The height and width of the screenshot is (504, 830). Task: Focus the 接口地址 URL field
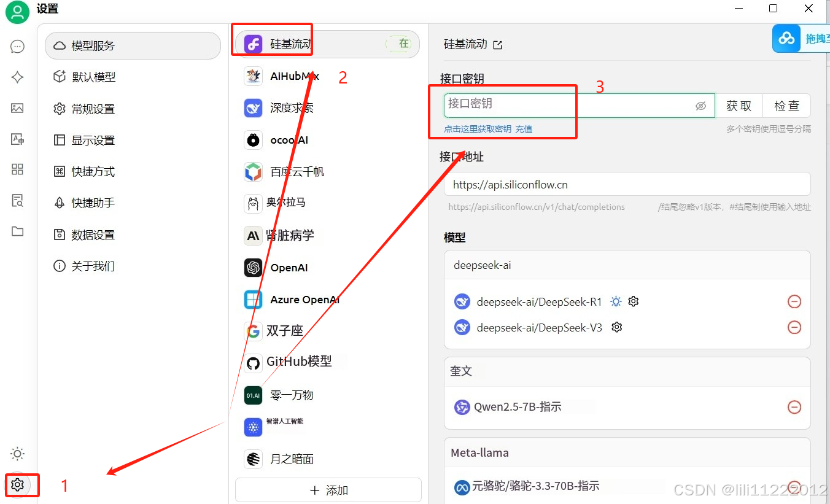click(627, 184)
